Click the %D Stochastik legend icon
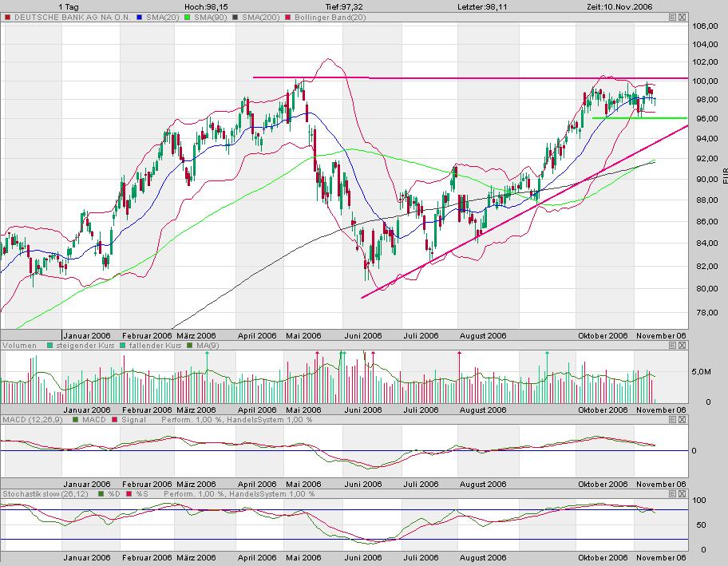This screenshot has height=566, width=728. pos(101,493)
